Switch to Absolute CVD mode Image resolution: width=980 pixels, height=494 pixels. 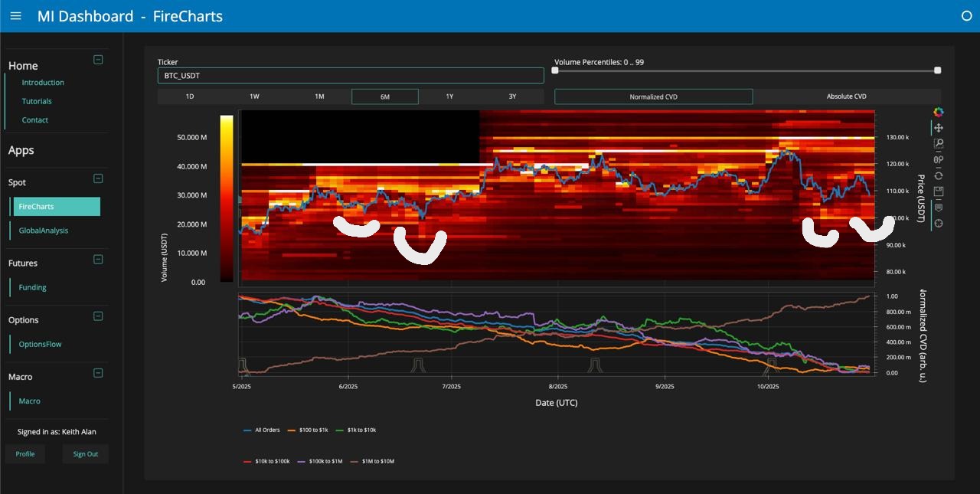pos(846,97)
